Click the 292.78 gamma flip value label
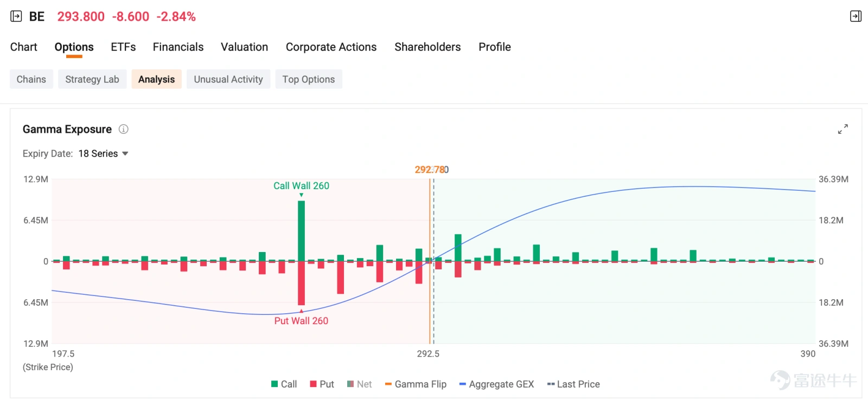 click(x=430, y=170)
